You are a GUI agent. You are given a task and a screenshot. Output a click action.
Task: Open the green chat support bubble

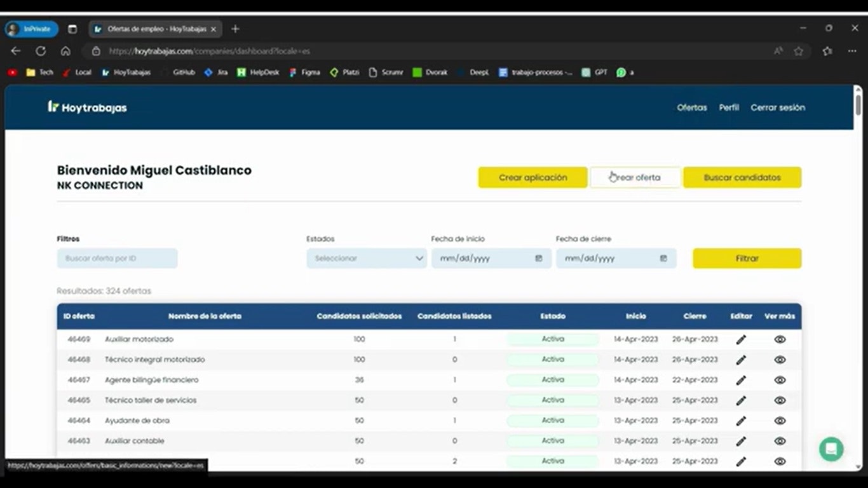831,449
